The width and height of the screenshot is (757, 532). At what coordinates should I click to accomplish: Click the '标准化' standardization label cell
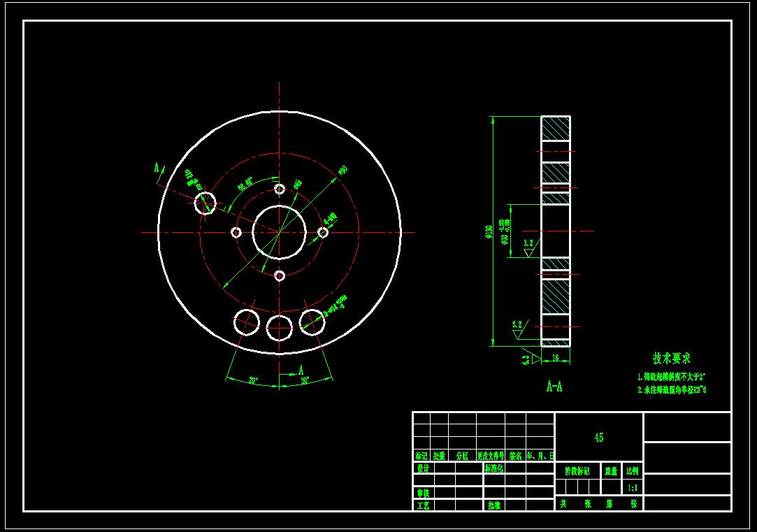tap(494, 468)
